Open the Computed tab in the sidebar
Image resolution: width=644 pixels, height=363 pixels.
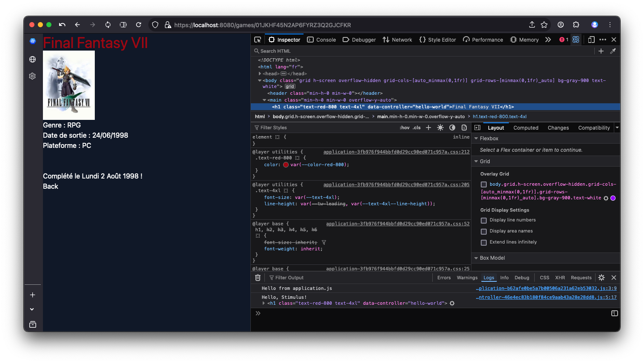[x=526, y=128]
